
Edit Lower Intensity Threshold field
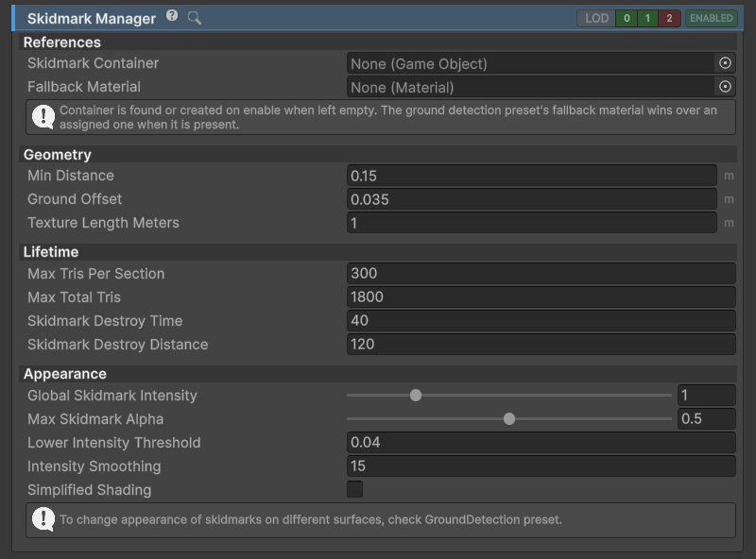(x=541, y=442)
